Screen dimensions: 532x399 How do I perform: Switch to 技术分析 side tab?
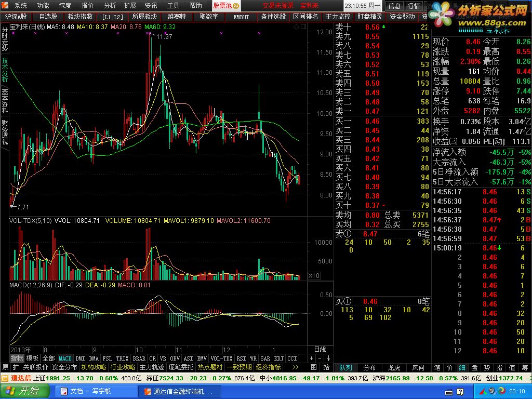click(5, 70)
